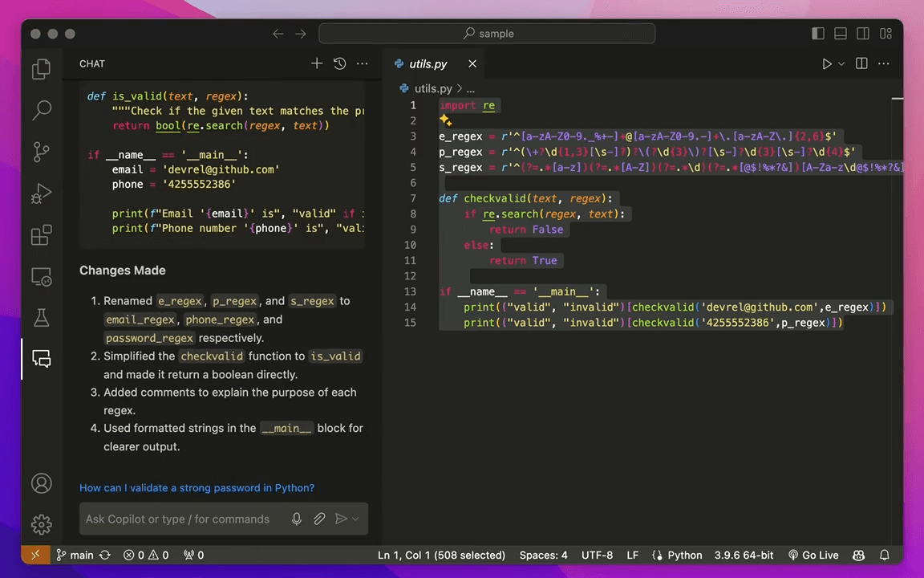
Task: Click line number 7 in the gutter
Action: click(x=412, y=198)
